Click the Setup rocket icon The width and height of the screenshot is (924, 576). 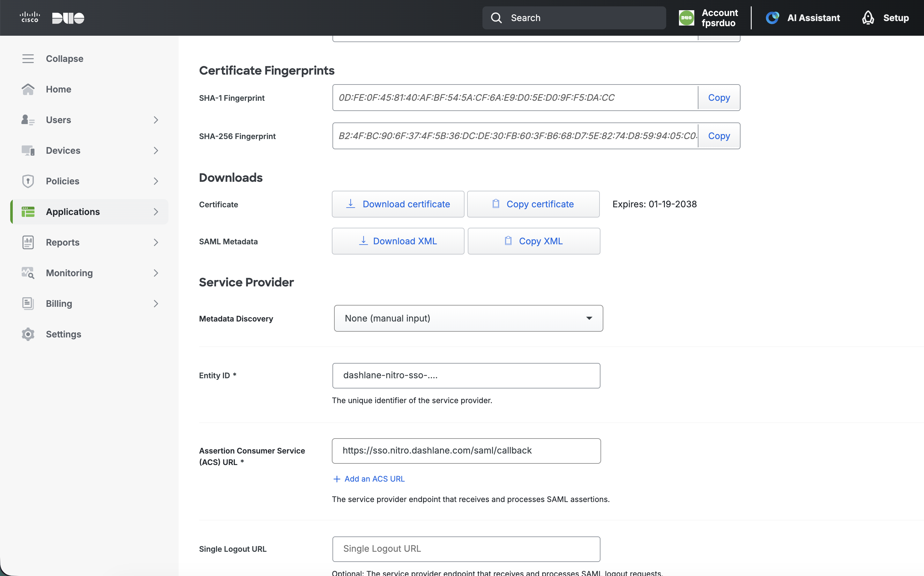click(x=868, y=18)
